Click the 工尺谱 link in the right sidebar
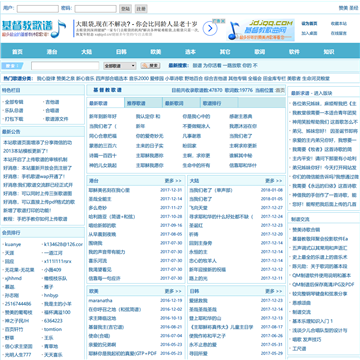The image size is (360, 360). 299,348
